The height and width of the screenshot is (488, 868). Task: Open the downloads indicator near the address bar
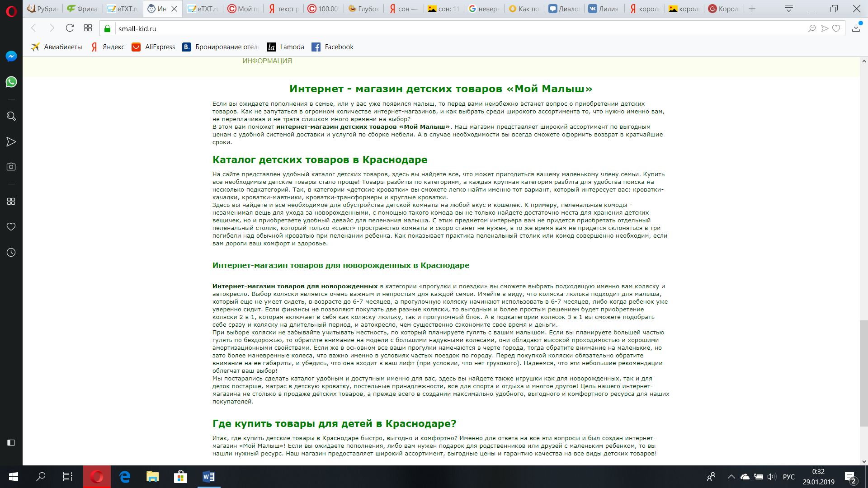[855, 28]
